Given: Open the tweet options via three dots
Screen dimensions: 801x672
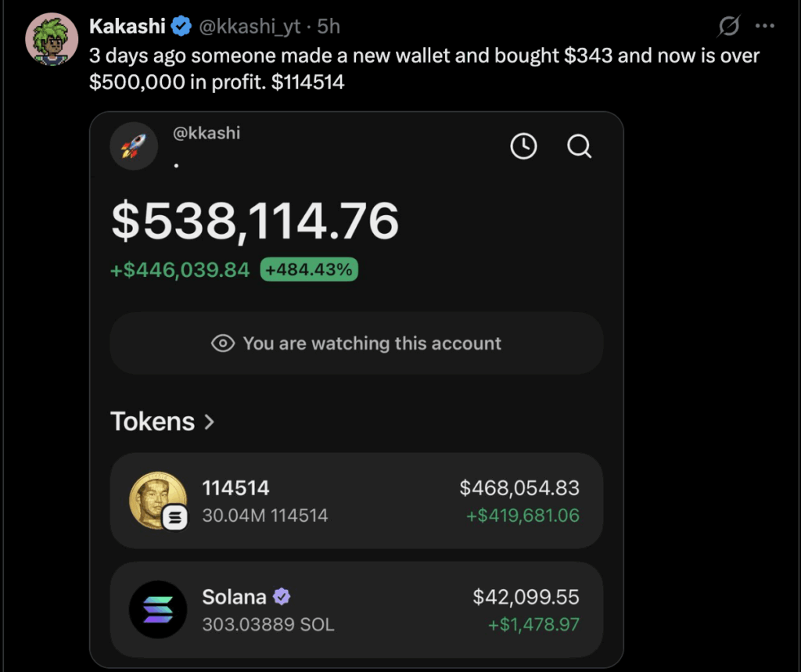Looking at the screenshot, I should tap(764, 26).
